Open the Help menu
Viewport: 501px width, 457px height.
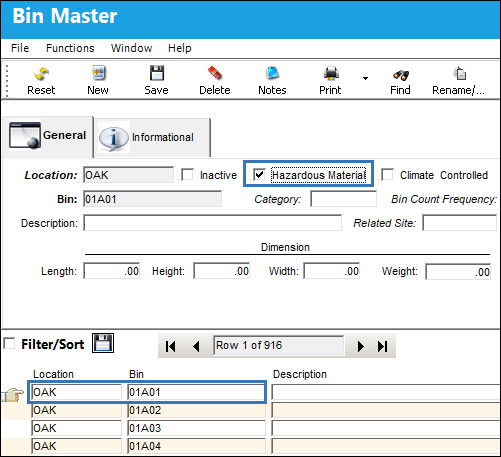click(x=179, y=48)
